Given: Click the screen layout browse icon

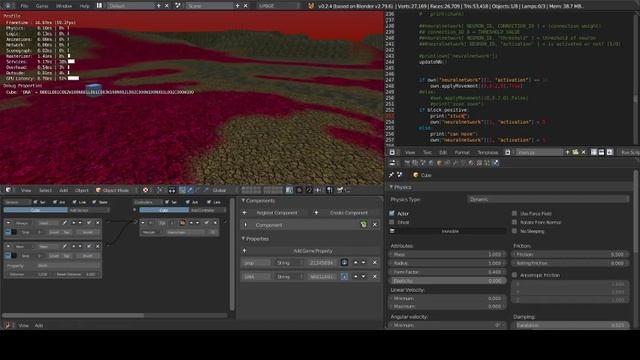Looking at the screenshot, I should click(x=100, y=6).
